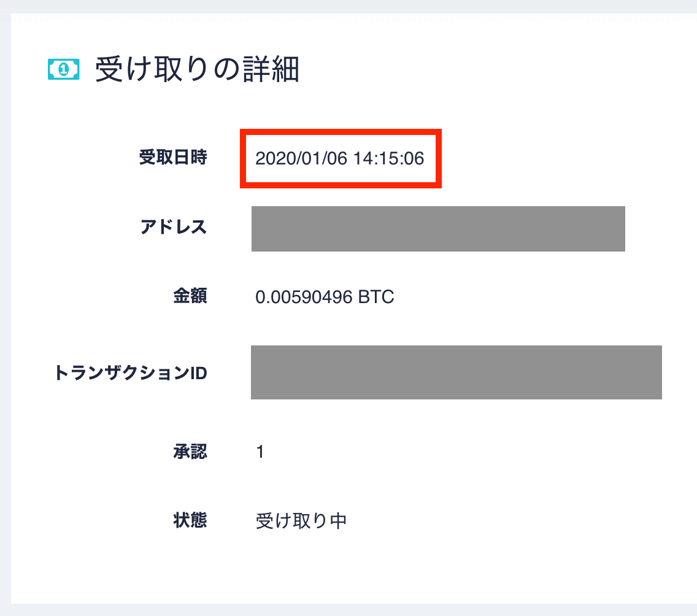This screenshot has width=697, height=616.
Task: Click the 受け取り中 status text
Action: (x=301, y=520)
